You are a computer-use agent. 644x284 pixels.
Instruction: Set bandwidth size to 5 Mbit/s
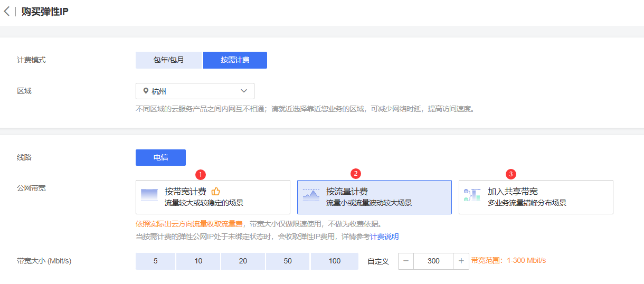point(155,261)
